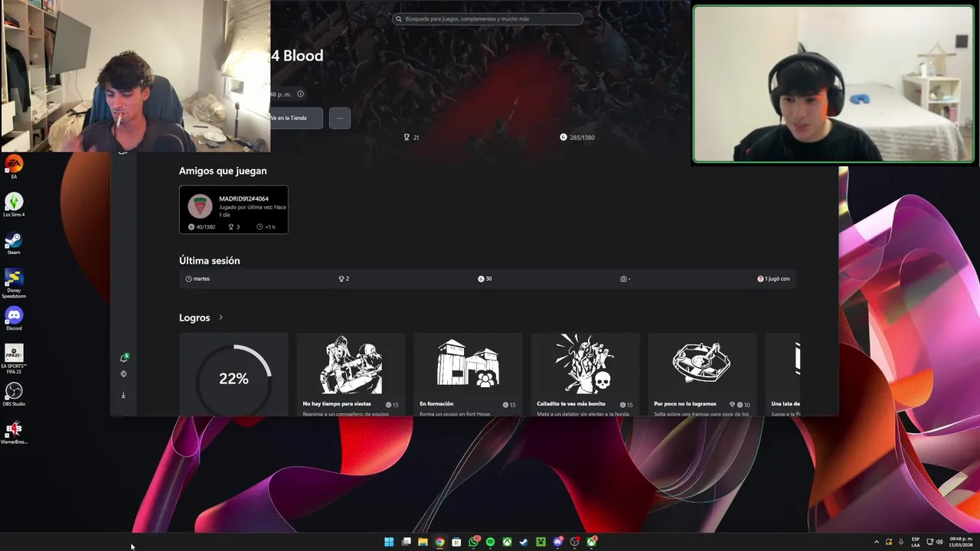
Task: Click the 'martes' entry in Última sesión
Action: [198, 279]
